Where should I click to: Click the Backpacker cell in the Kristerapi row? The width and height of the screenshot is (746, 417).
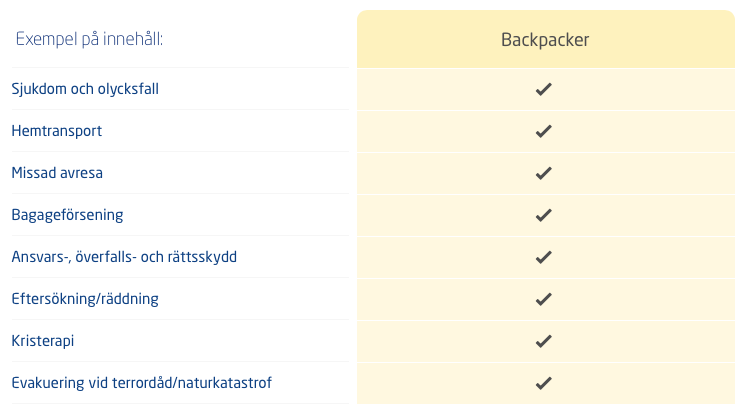pyautogui.click(x=546, y=341)
